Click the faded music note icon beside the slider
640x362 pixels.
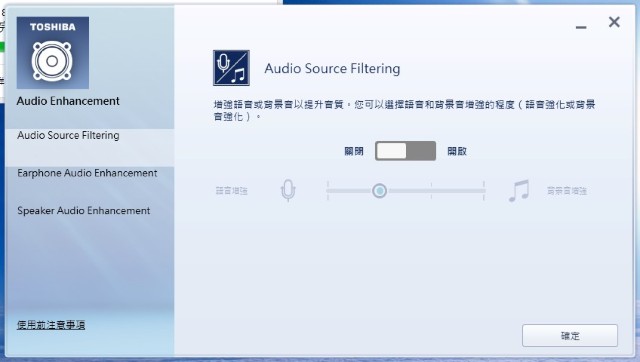(519, 191)
